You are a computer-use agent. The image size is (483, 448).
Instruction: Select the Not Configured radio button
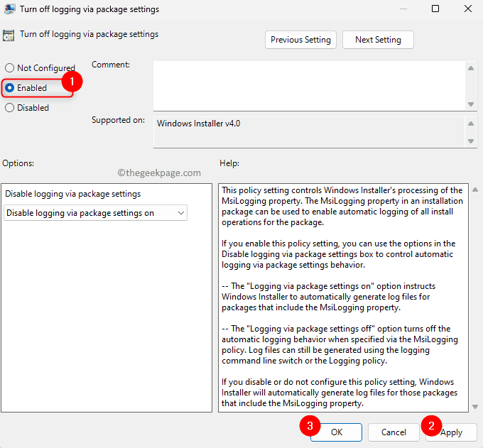pyautogui.click(x=10, y=68)
